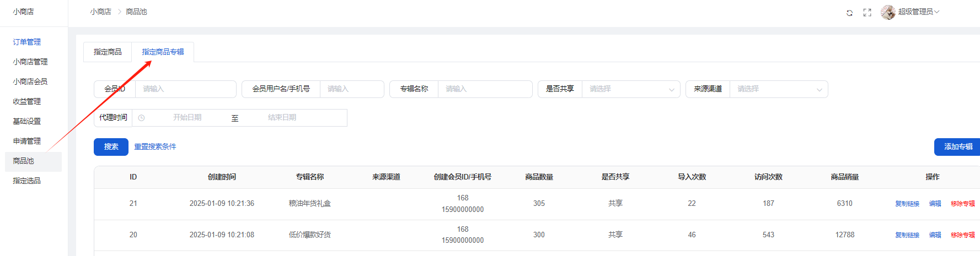Image resolution: width=980 pixels, height=256 pixels.
Task: Open 订单管理 in the sidebar
Action: [x=27, y=42]
